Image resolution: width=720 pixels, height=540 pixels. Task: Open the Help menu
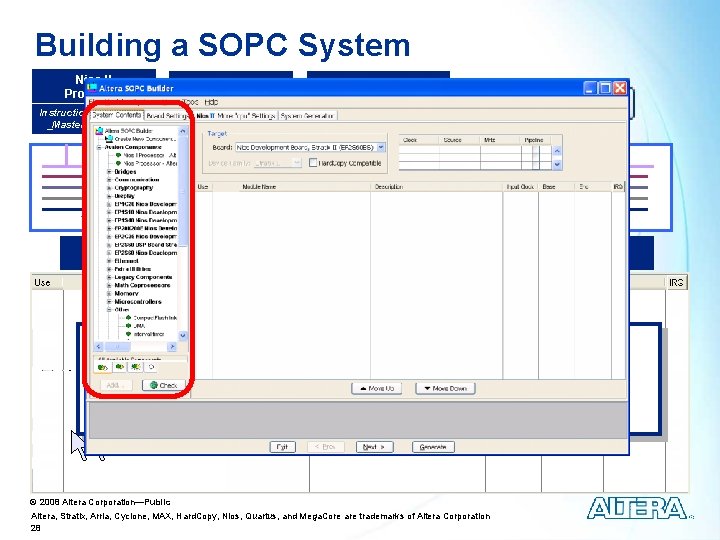point(211,102)
